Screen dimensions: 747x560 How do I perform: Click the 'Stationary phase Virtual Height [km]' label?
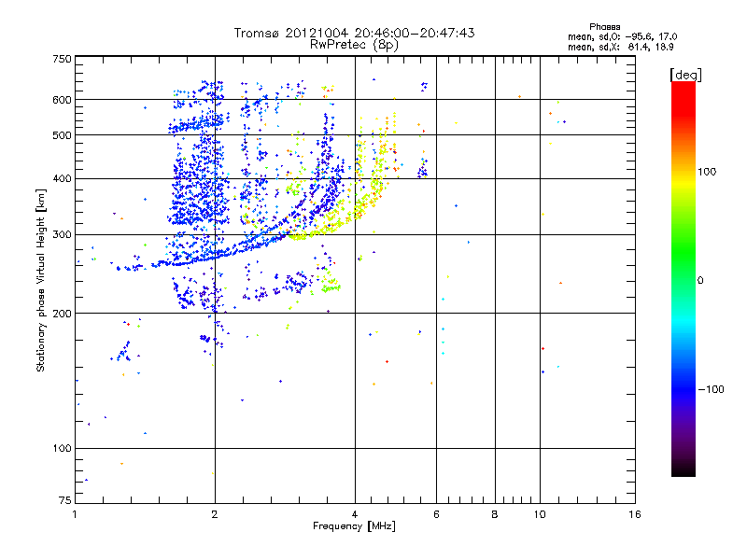40,280
